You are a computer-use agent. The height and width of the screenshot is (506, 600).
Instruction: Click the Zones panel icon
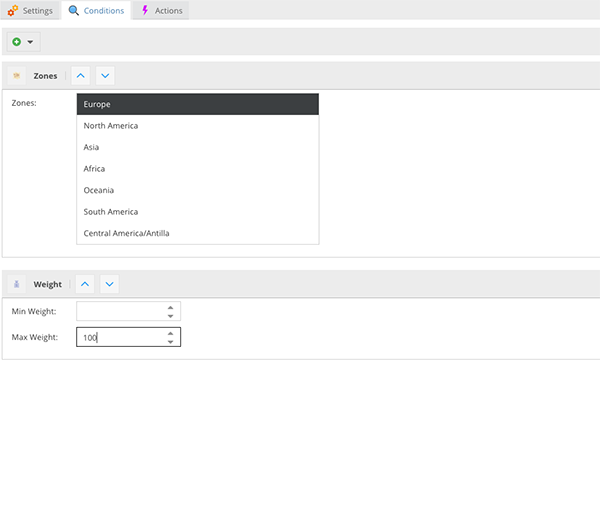[x=17, y=76]
